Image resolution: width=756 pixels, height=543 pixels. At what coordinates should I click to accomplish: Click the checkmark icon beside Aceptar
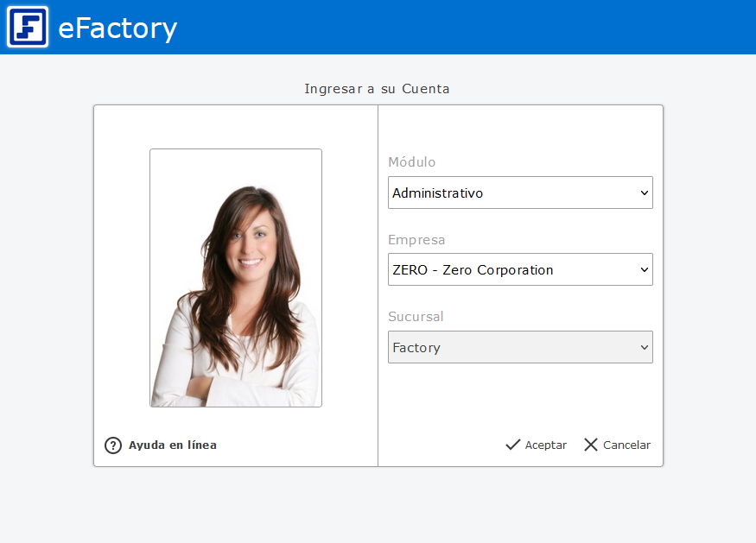(513, 445)
